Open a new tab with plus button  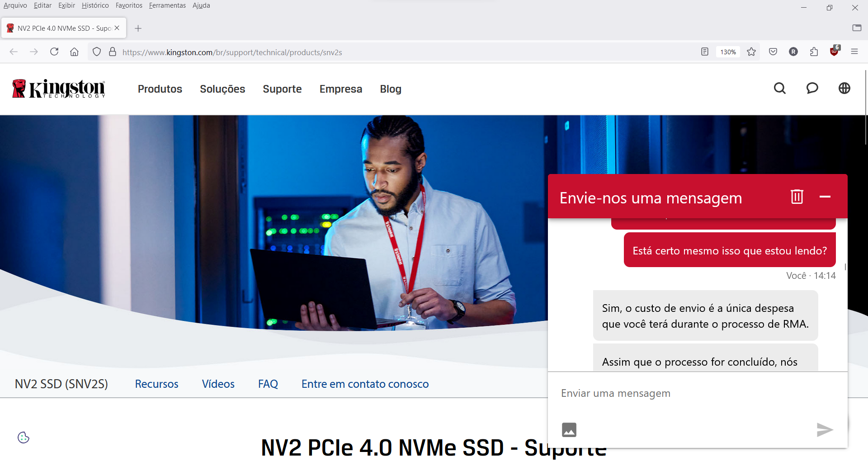coord(138,28)
